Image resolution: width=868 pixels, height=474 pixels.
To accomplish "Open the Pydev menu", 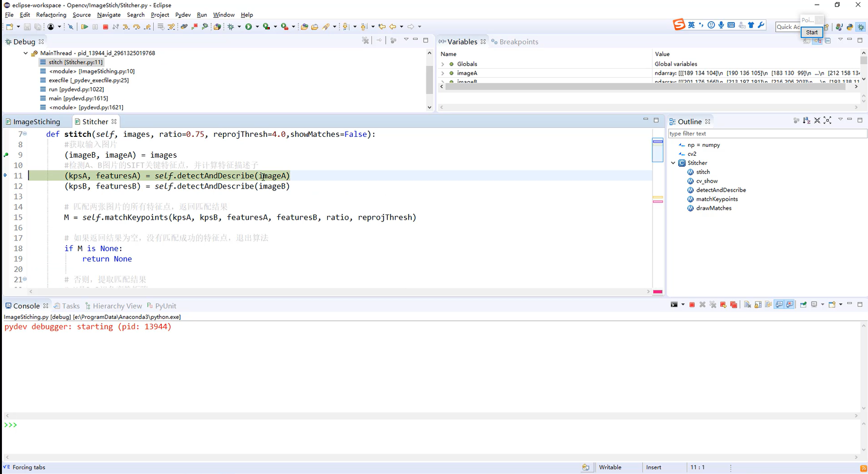I will tap(183, 15).
